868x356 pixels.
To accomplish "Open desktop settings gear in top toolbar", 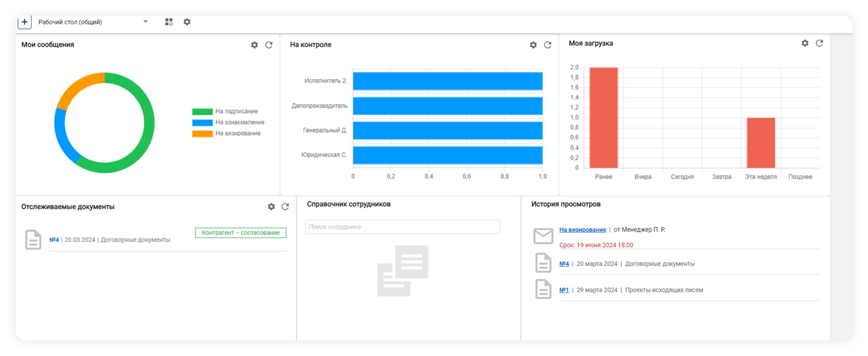I will tap(187, 22).
